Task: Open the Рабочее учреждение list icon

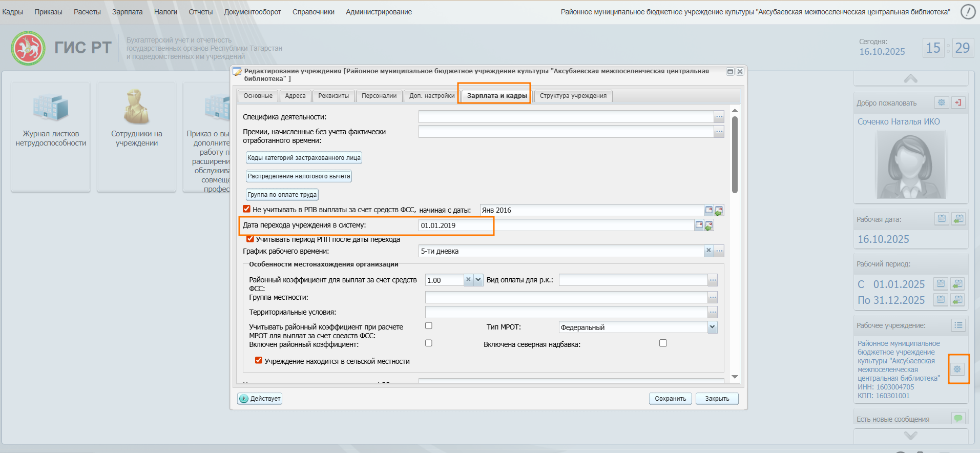Action: click(x=958, y=325)
